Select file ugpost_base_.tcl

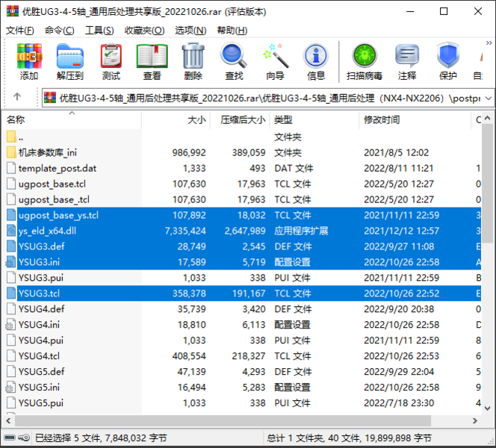point(54,199)
